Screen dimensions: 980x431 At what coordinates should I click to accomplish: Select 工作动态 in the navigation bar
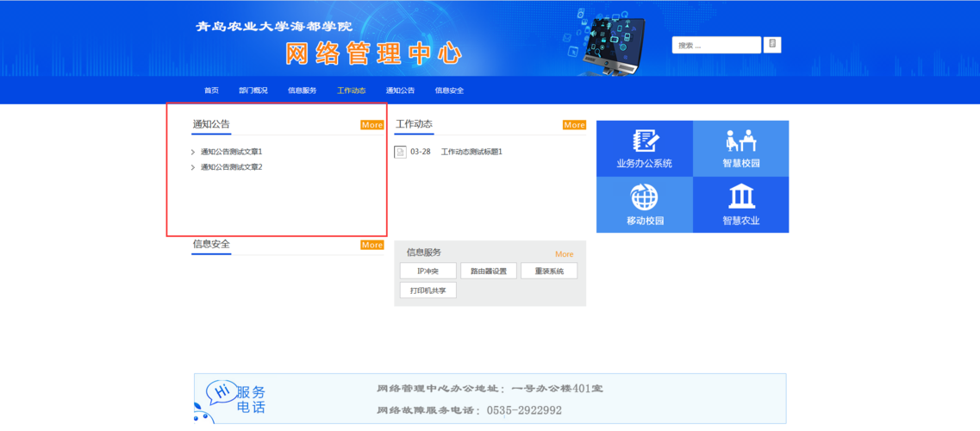click(352, 91)
